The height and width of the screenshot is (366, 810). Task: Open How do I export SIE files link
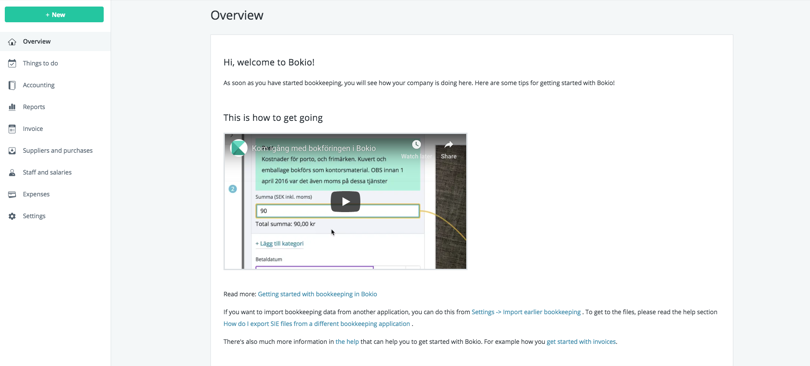tap(317, 324)
